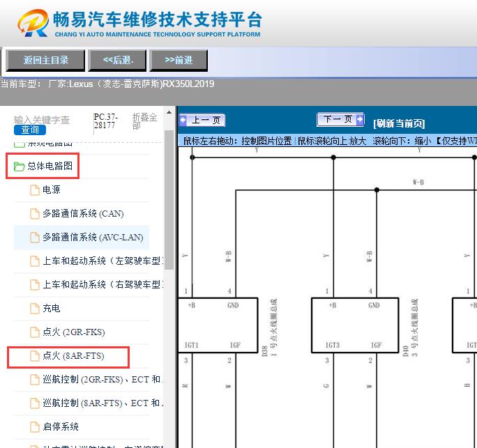Open the 电源 tree item

[51, 190]
